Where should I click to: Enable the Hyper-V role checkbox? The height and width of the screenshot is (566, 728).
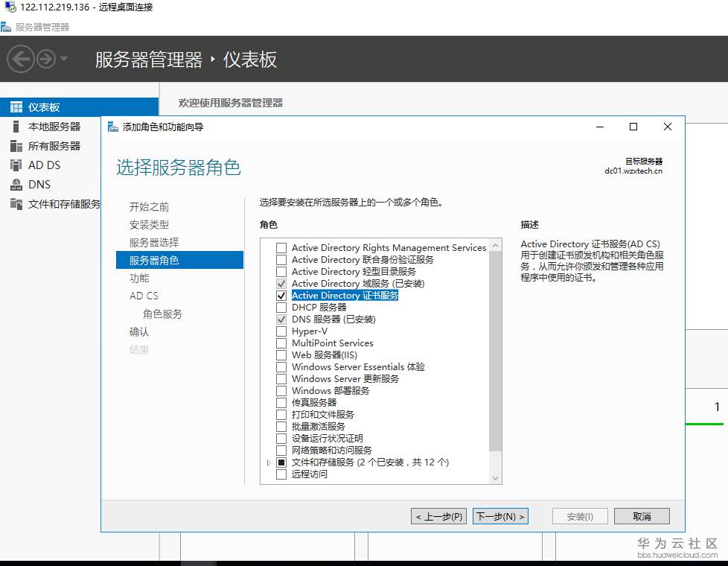tap(281, 331)
